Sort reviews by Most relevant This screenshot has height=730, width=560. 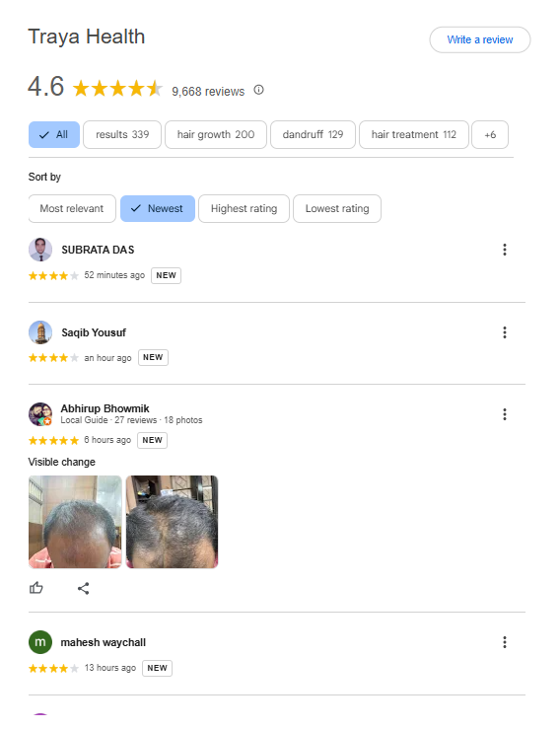click(72, 208)
